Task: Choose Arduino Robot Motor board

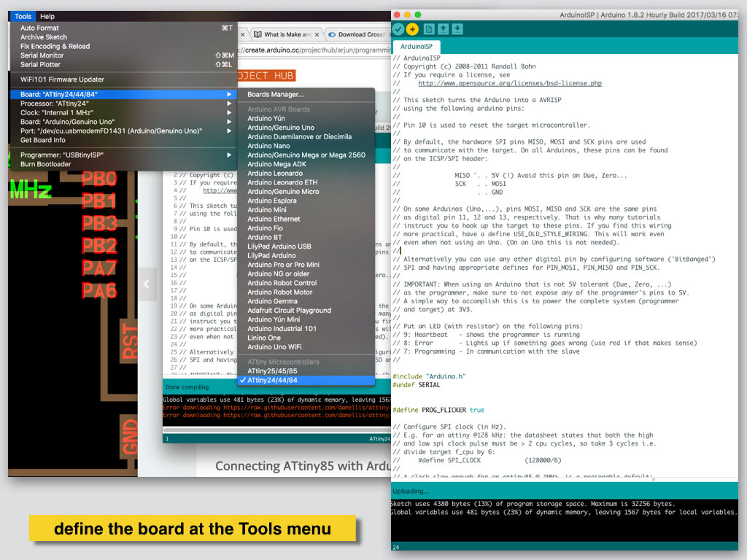Action: click(x=306, y=292)
